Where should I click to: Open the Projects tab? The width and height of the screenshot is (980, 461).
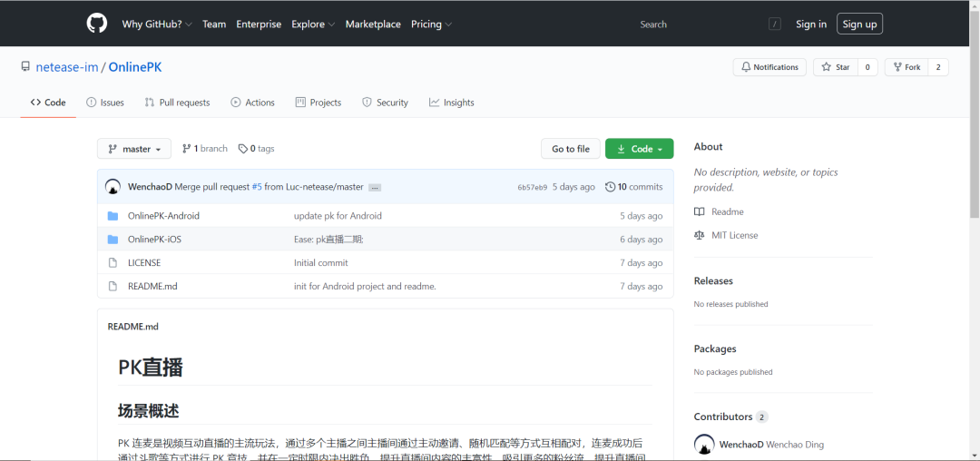coord(318,103)
